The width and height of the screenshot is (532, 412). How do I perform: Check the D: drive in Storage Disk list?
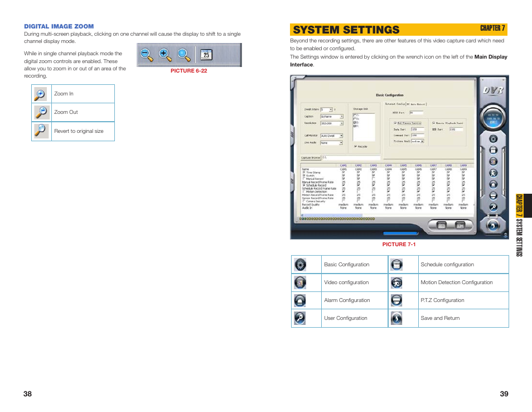(355, 119)
